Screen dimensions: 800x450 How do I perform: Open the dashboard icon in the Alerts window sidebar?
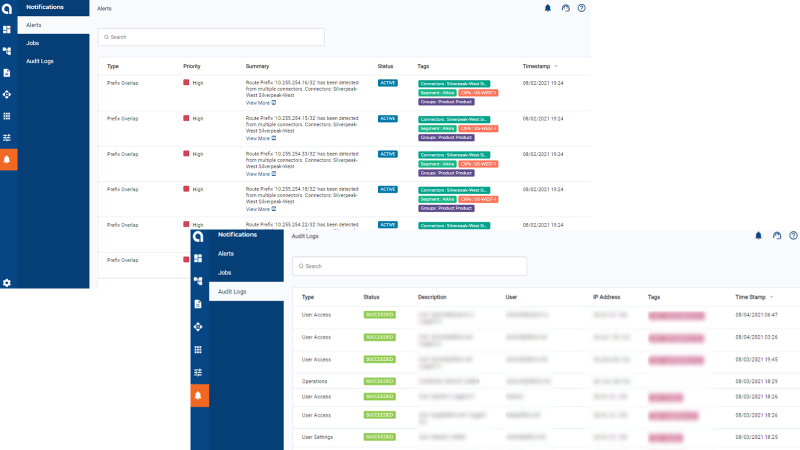[x=7, y=30]
